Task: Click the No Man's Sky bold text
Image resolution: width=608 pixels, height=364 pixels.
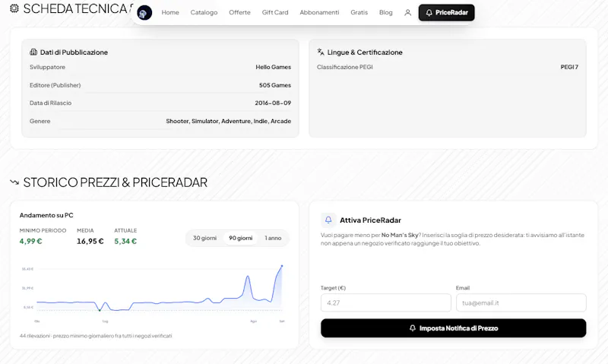Action: [400, 235]
